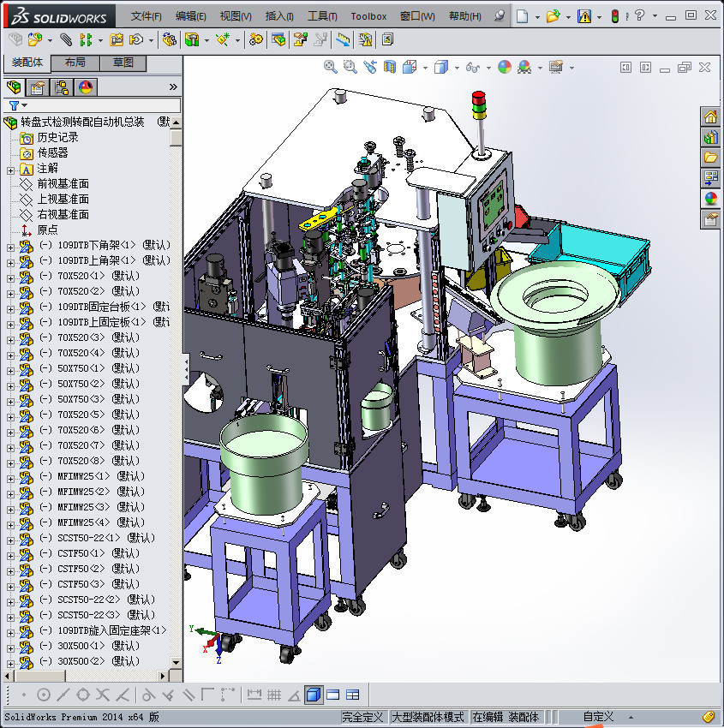The height and width of the screenshot is (728, 724).
Task: Open the FeatureManager design tree tab
Action: [14, 87]
